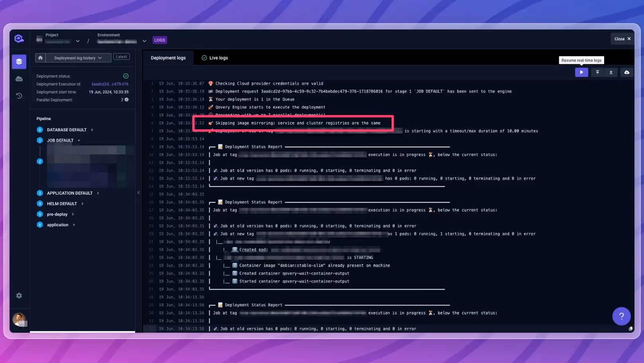Open the history clock sidebar icon
Image resolution: width=644 pixels, height=363 pixels.
[x=19, y=96]
